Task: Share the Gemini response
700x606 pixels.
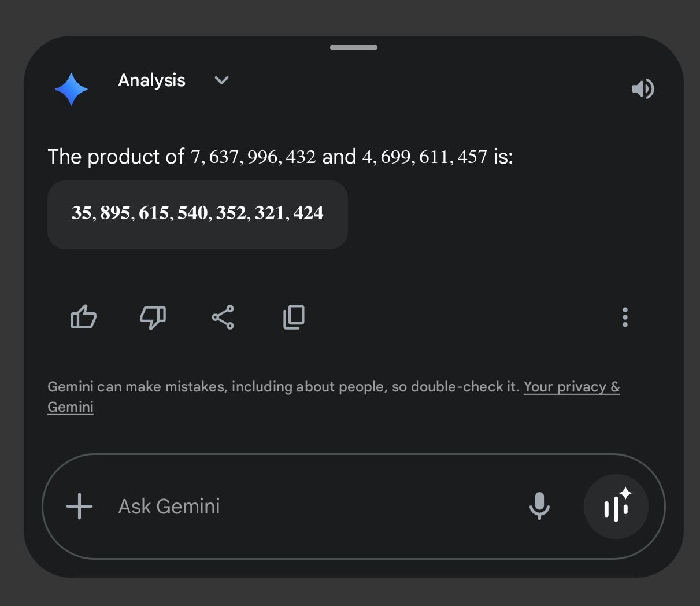Action: click(223, 317)
